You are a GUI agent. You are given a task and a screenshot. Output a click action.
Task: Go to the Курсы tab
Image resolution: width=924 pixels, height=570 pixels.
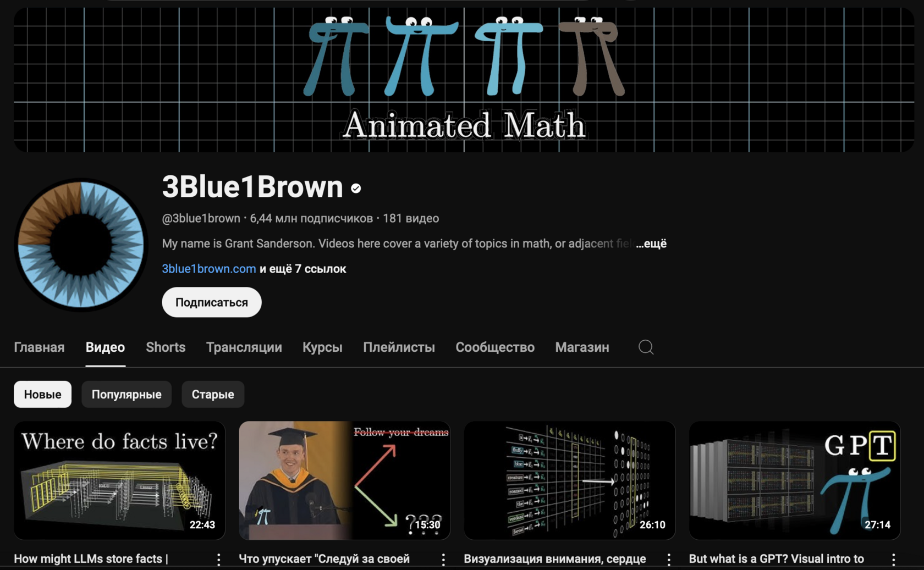(322, 347)
